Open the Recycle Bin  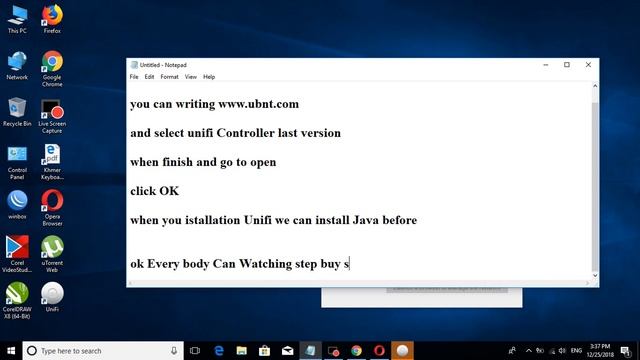point(17,112)
